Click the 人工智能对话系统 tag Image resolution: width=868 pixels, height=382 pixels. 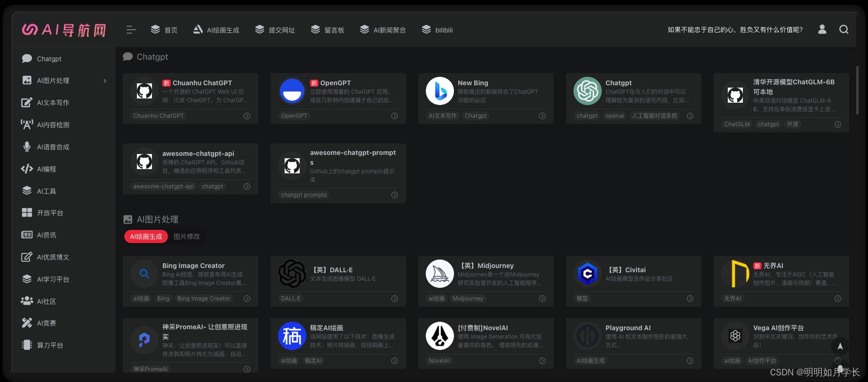click(654, 116)
